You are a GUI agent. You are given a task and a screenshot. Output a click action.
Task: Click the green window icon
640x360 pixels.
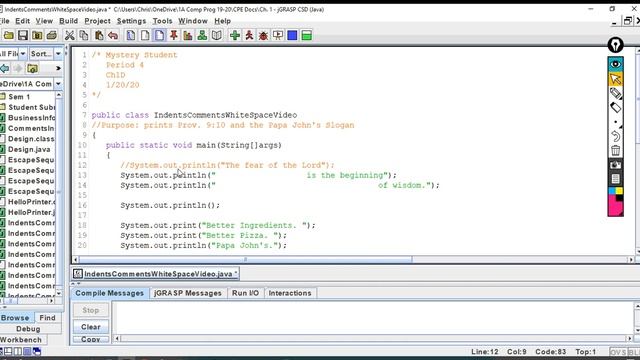tap(307, 36)
